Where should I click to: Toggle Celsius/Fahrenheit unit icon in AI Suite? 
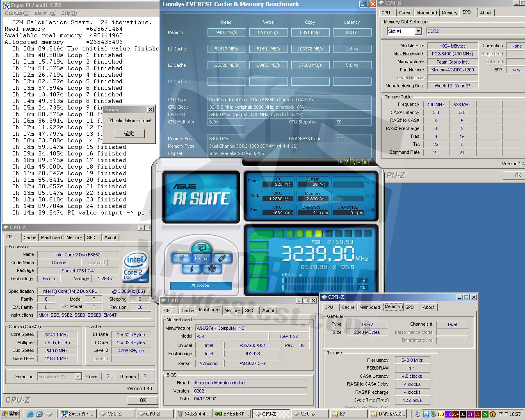click(x=352, y=162)
